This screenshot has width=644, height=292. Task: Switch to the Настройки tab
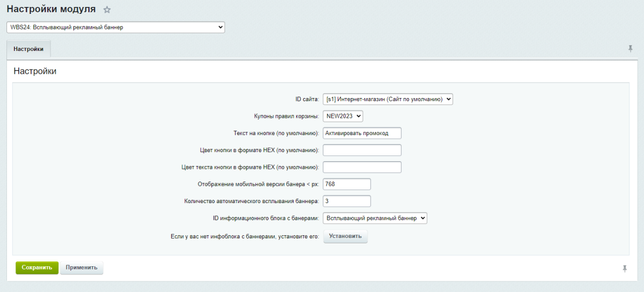click(x=28, y=49)
